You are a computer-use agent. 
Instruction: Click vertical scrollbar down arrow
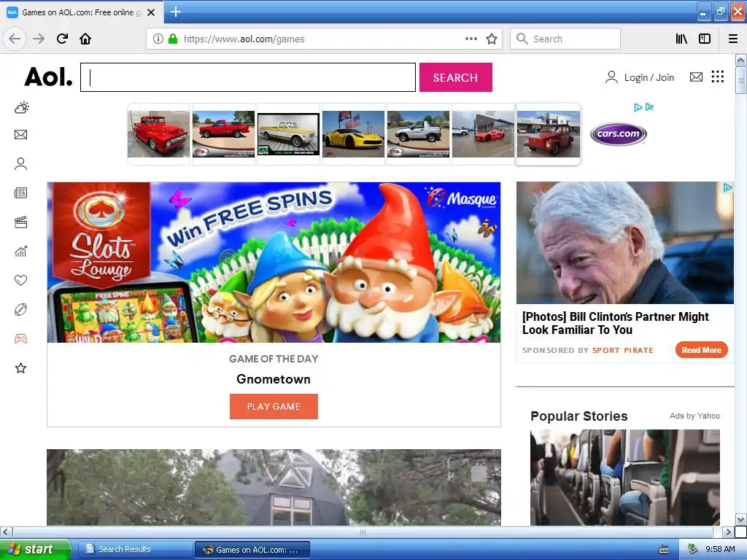pyautogui.click(x=741, y=519)
